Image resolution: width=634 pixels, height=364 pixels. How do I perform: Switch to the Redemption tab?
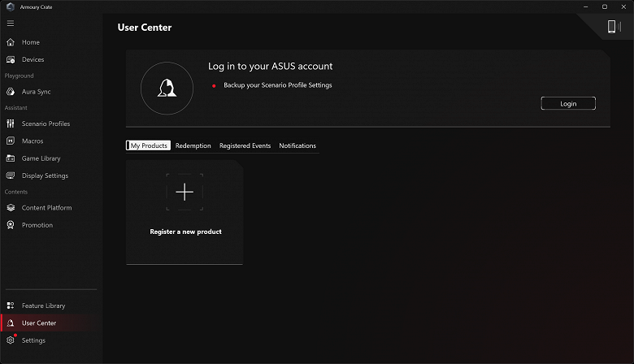pyautogui.click(x=193, y=146)
